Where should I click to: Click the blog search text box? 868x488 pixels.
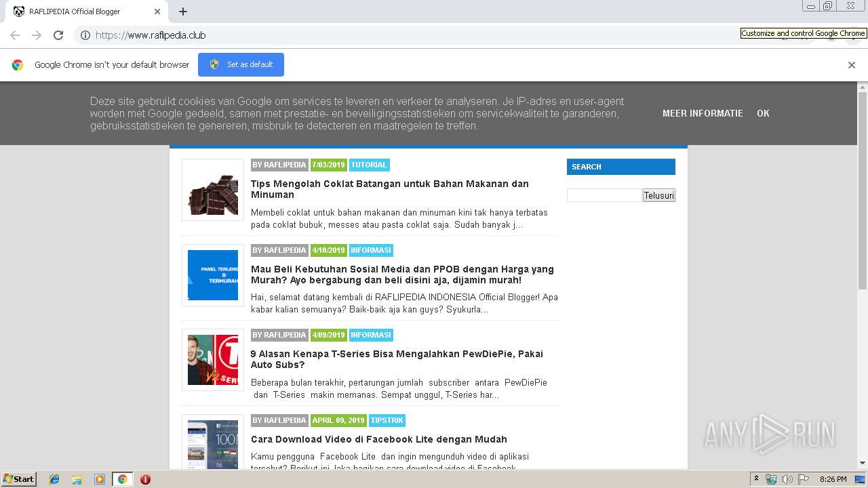pos(604,195)
